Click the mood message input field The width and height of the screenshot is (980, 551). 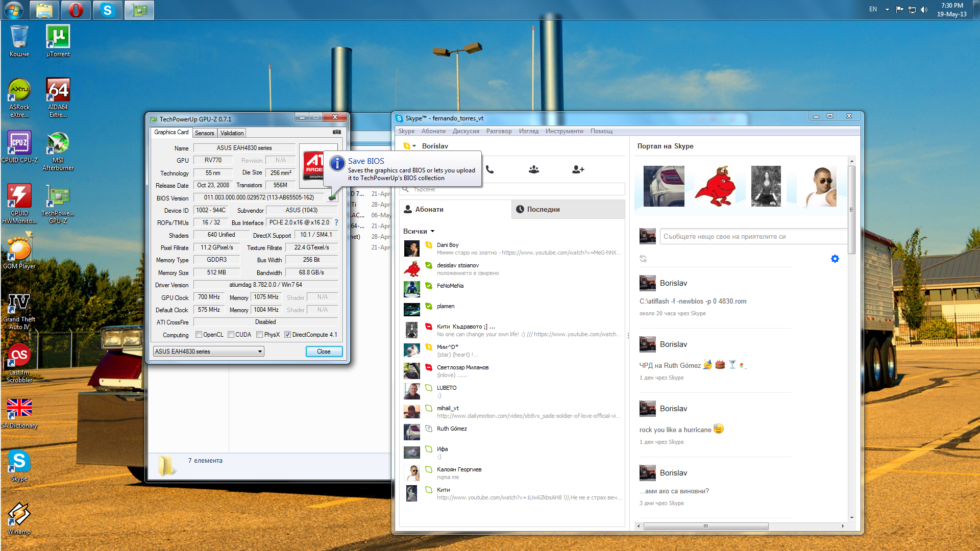(x=750, y=236)
